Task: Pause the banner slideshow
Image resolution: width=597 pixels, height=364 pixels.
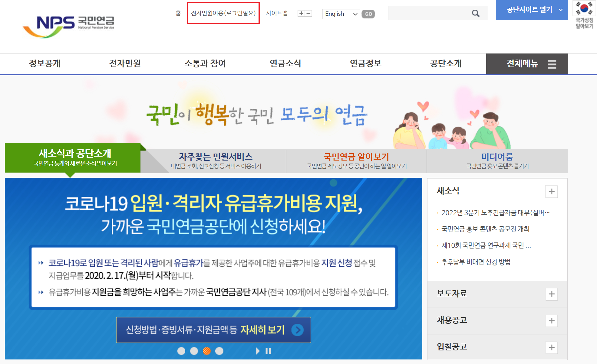Action: click(x=268, y=351)
